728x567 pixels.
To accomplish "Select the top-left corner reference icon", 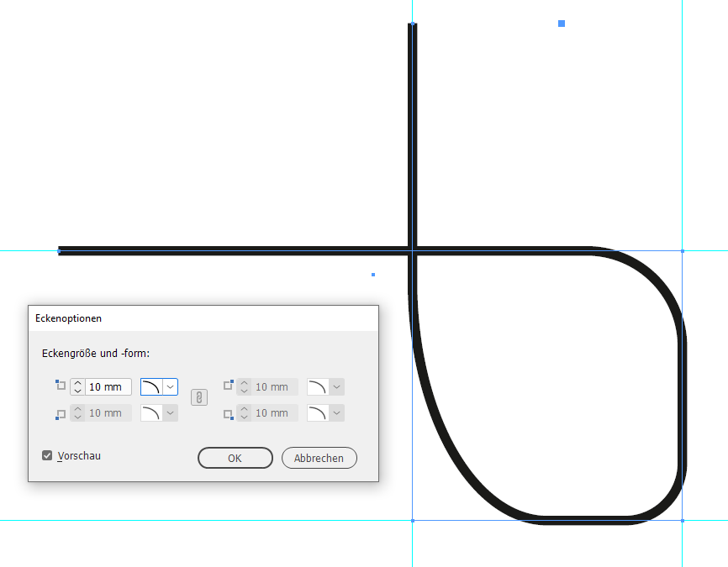I will [x=60, y=386].
